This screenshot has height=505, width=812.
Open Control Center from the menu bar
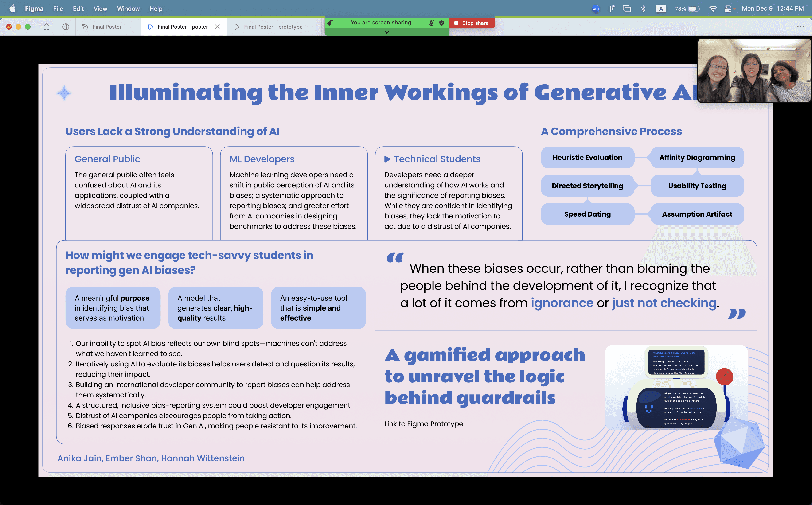[728, 9]
